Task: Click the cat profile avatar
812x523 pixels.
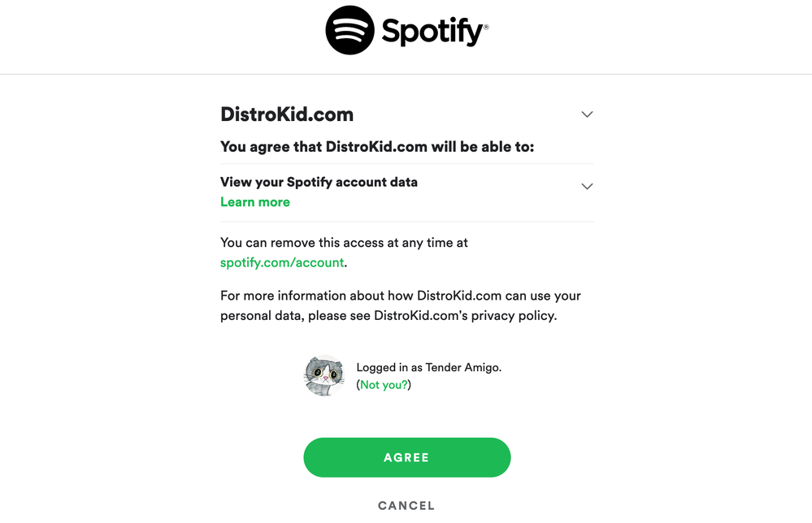Action: pos(323,375)
